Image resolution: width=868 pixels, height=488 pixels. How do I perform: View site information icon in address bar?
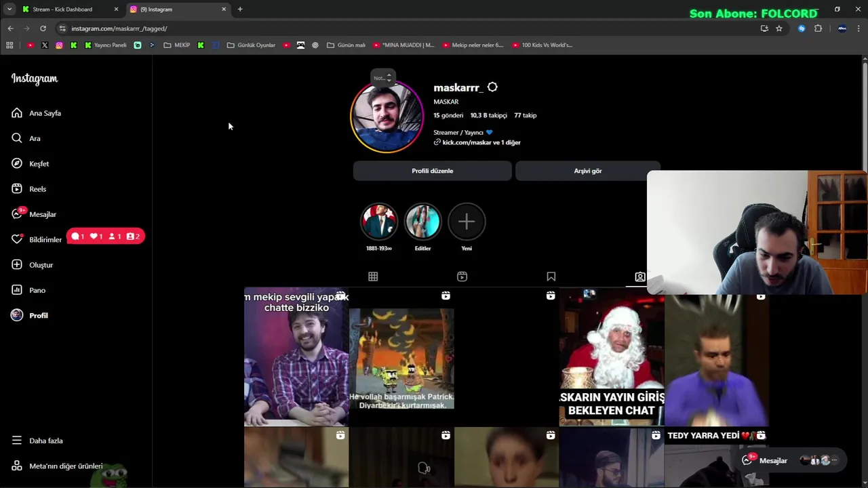coord(62,28)
